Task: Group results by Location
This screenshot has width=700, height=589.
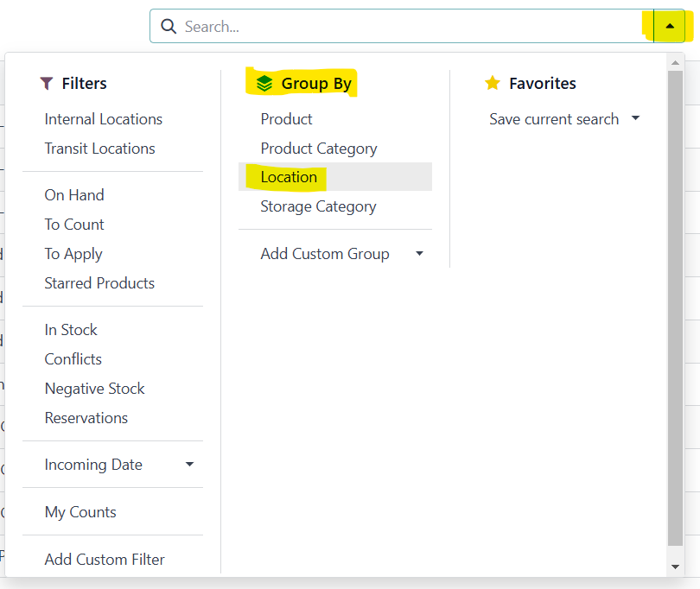Action: pyautogui.click(x=289, y=177)
